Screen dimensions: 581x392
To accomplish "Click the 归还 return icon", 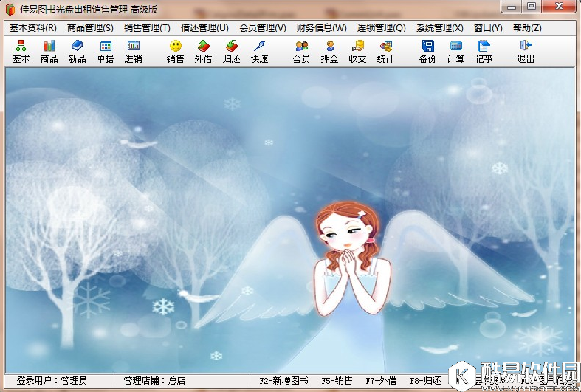I will (232, 51).
